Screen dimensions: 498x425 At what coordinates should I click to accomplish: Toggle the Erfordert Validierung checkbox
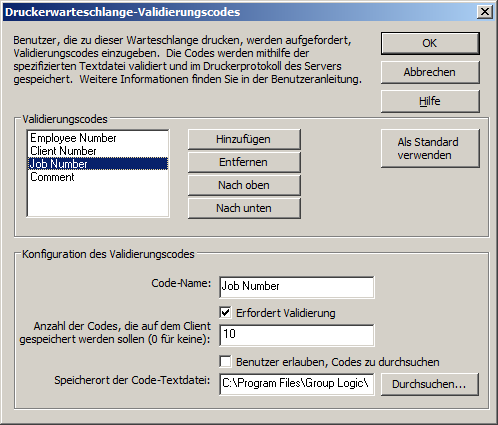(226, 313)
